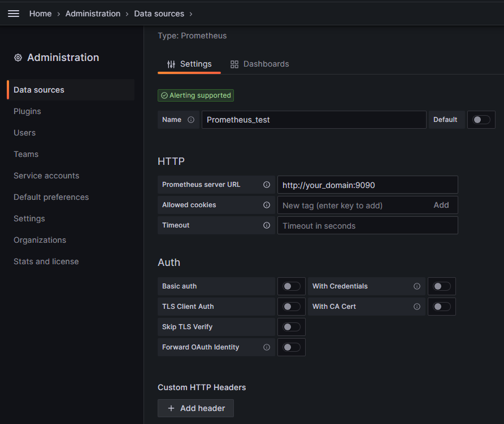Open the hamburger navigation menu
504x424 pixels.
click(x=14, y=14)
